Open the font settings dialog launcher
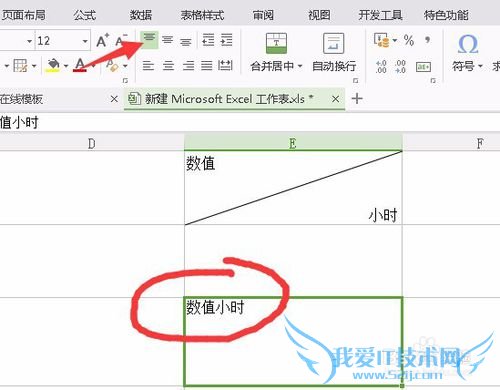The height and width of the screenshot is (390, 500). pyautogui.click(x=125, y=81)
